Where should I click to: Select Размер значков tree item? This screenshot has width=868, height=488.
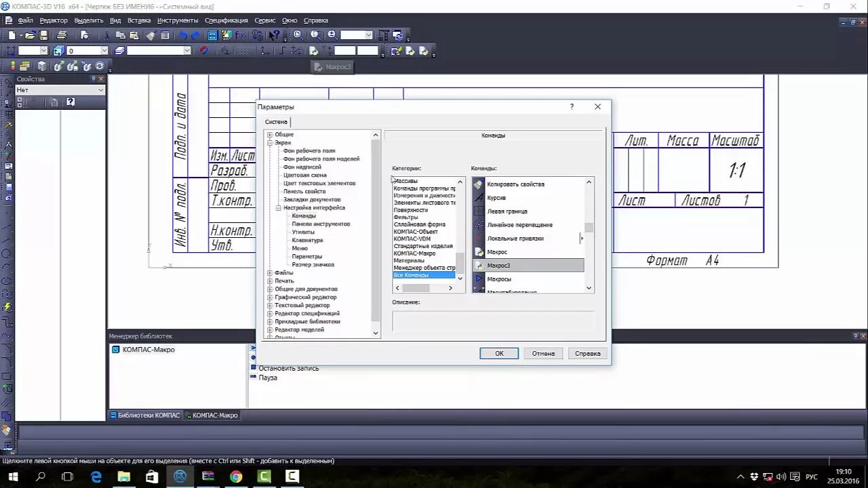tap(313, 265)
